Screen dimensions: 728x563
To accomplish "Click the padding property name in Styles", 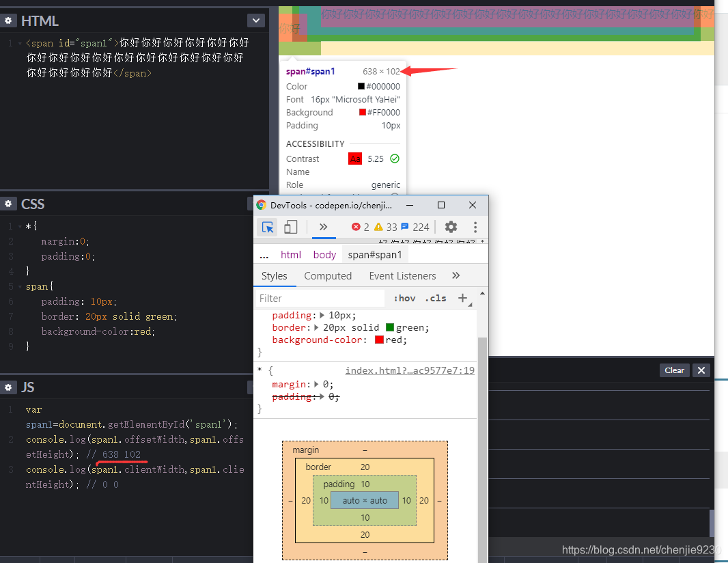I will coord(292,316).
